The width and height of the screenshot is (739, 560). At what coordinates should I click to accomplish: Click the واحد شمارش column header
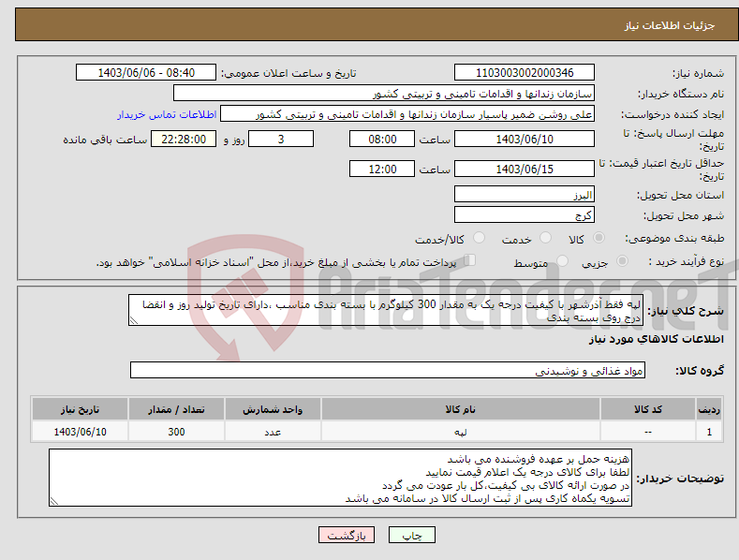[x=273, y=409]
